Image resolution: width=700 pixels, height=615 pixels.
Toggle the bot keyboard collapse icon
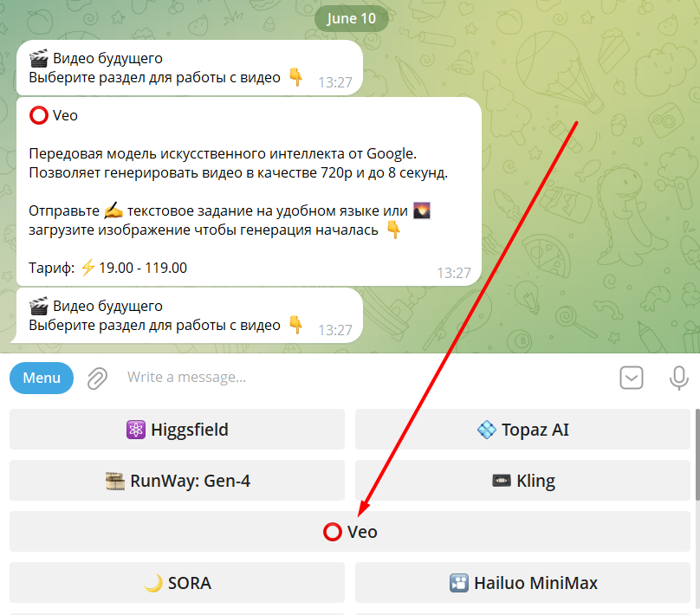632,378
